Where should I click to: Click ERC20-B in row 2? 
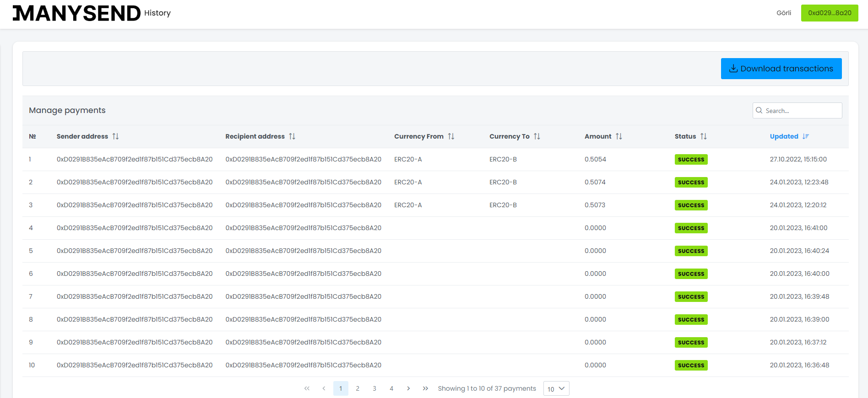click(x=503, y=182)
